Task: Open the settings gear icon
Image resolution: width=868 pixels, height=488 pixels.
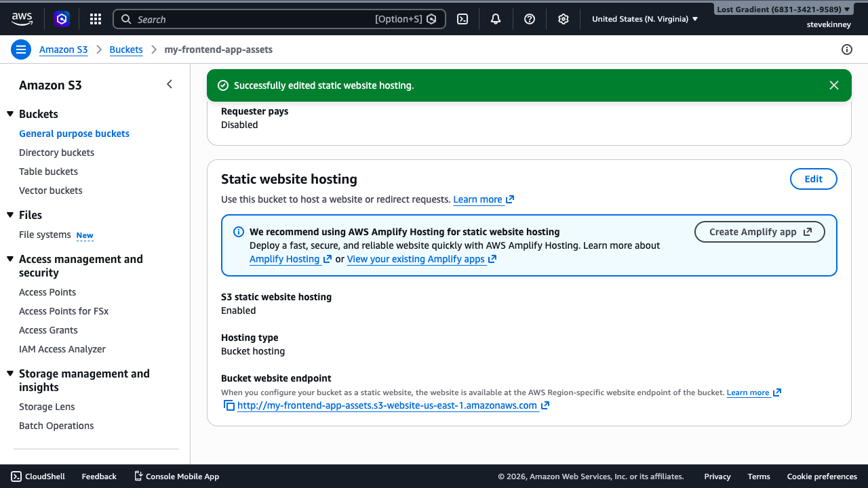Action: click(563, 19)
